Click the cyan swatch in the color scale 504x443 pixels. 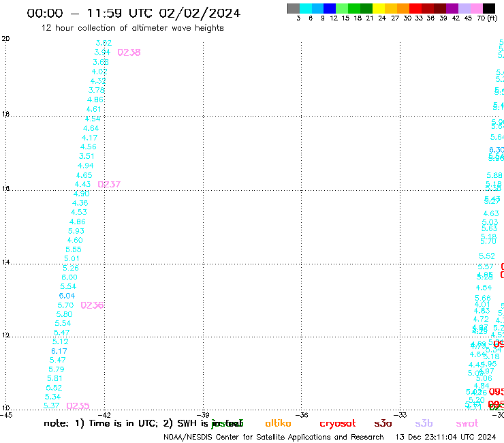[x=306, y=8]
